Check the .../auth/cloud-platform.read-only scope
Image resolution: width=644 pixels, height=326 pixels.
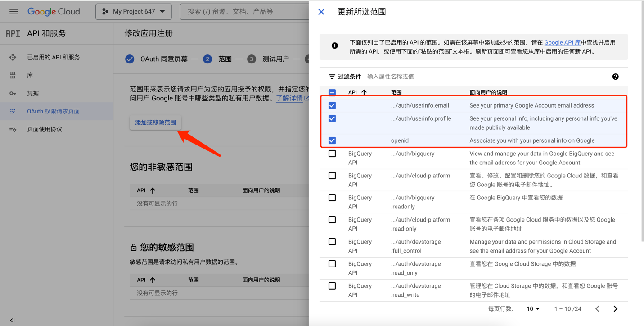(x=332, y=220)
